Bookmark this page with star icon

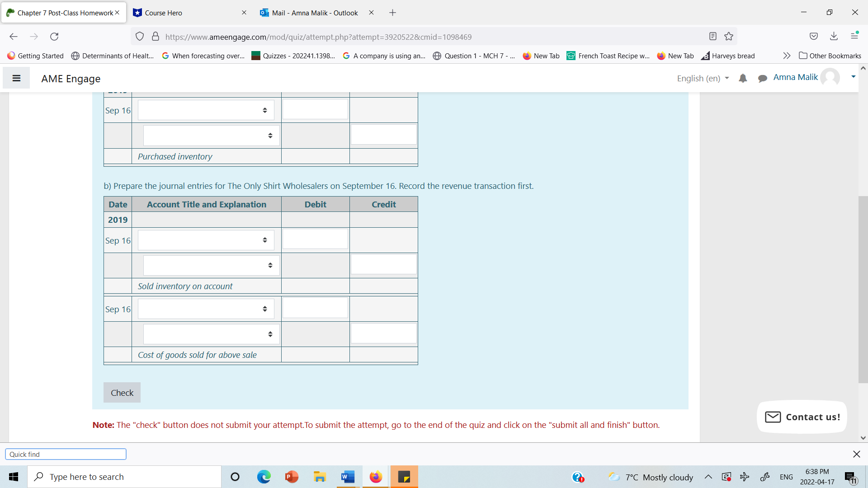tap(729, 37)
